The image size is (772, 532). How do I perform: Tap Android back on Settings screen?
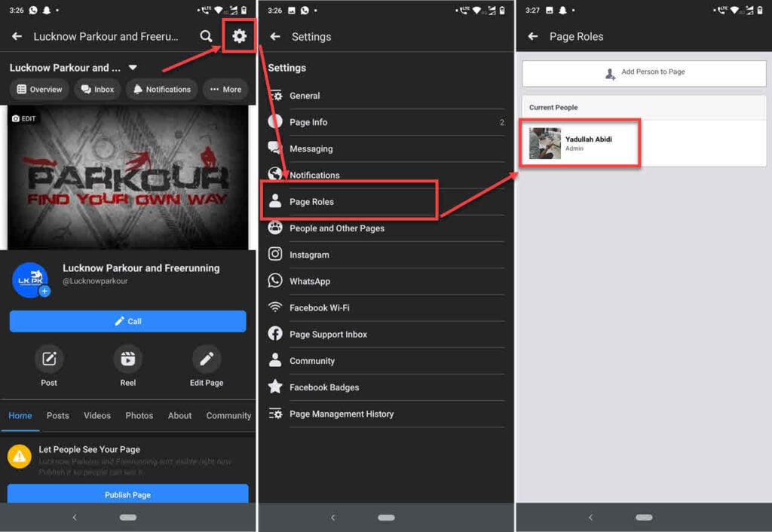click(332, 517)
